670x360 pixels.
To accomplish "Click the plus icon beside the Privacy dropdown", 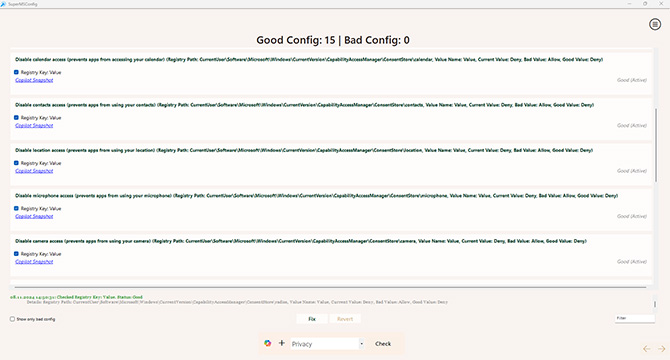I will (x=282, y=343).
